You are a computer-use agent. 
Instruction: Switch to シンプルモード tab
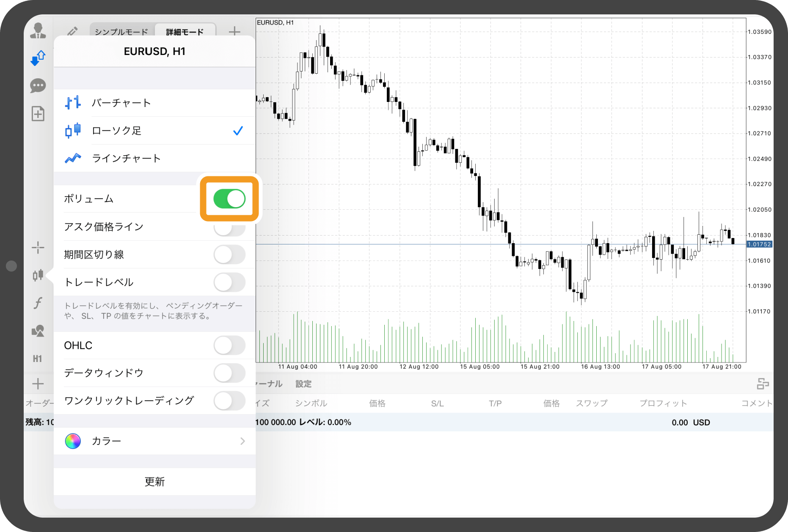pos(121,32)
